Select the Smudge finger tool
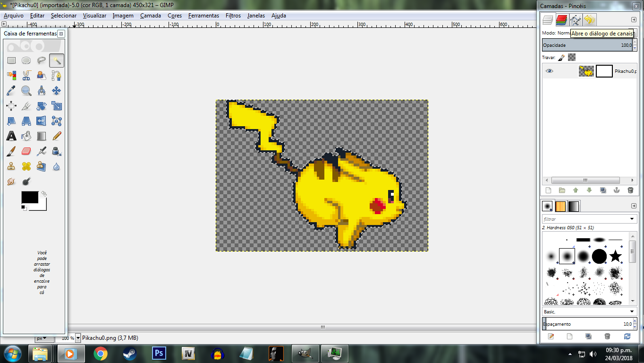644x363 pixels. tap(11, 181)
